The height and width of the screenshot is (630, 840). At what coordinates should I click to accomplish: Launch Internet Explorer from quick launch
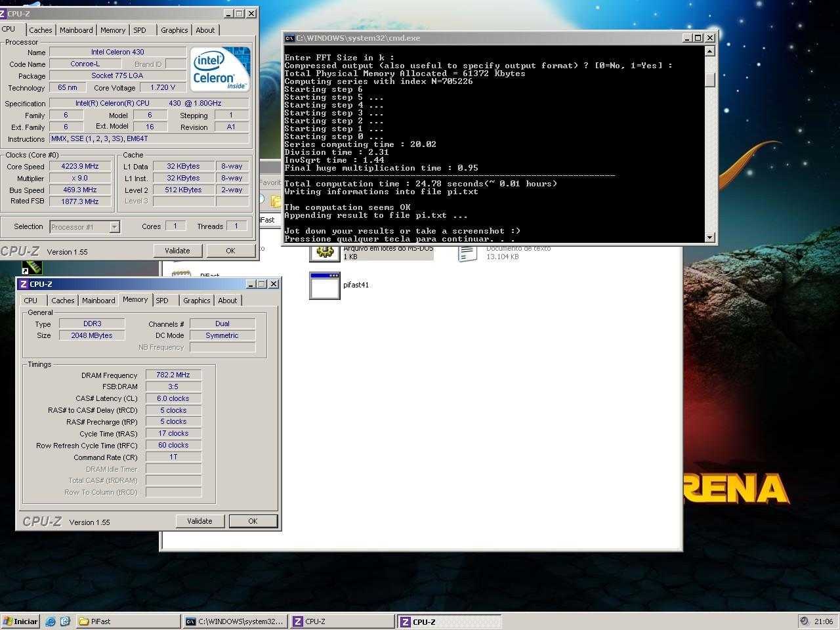pyautogui.click(x=51, y=621)
